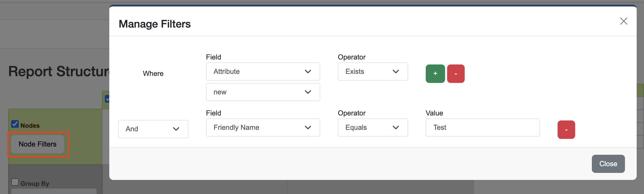Change the And logical connector dropdown
The height and width of the screenshot is (194, 644).
(153, 129)
